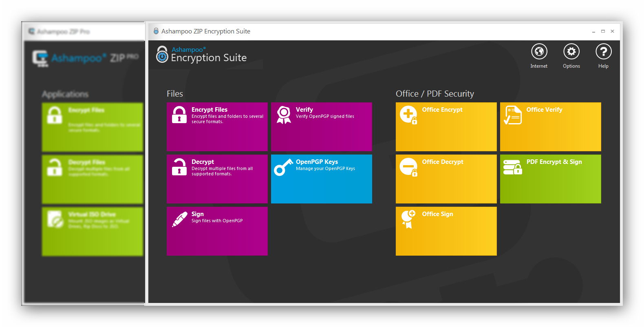This screenshot has height=327, width=644.
Task: Open the Options gear icon
Action: point(571,51)
